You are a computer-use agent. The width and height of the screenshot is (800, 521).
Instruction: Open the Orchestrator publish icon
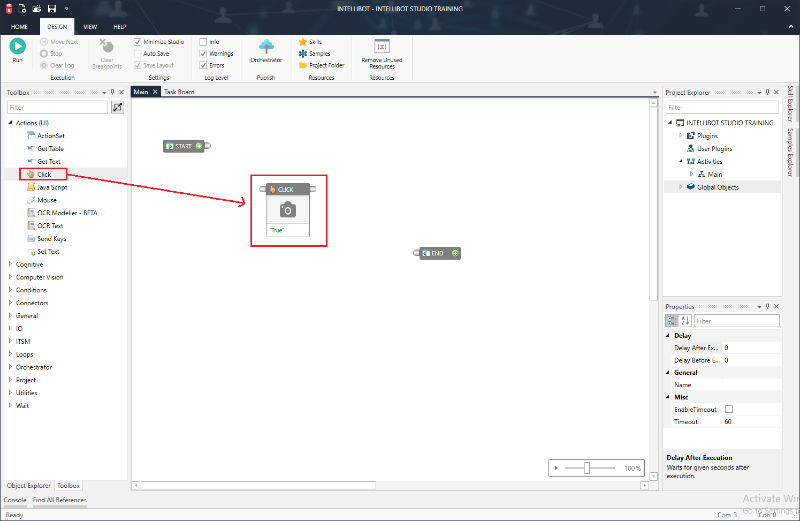point(267,47)
